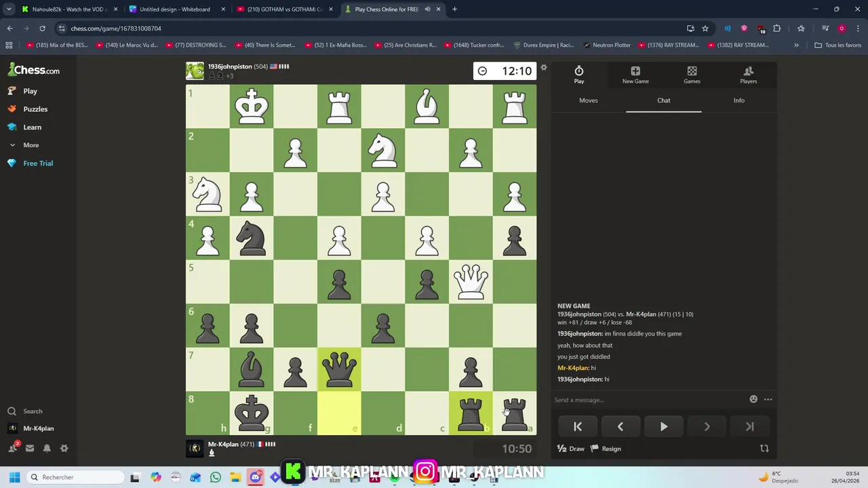Open Discord from the taskbar
868x488 pixels.
click(x=255, y=477)
